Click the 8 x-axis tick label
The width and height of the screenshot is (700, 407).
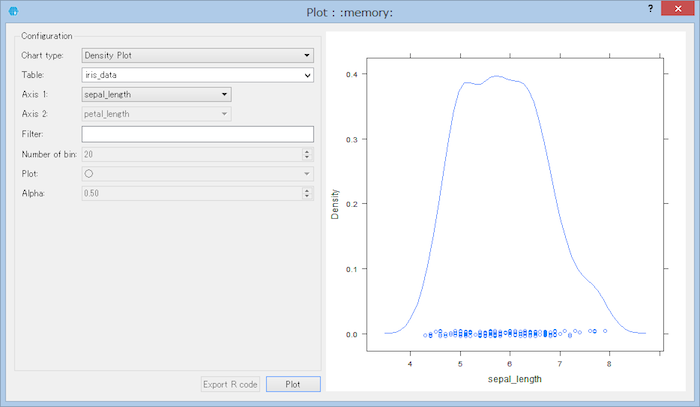tap(609, 364)
